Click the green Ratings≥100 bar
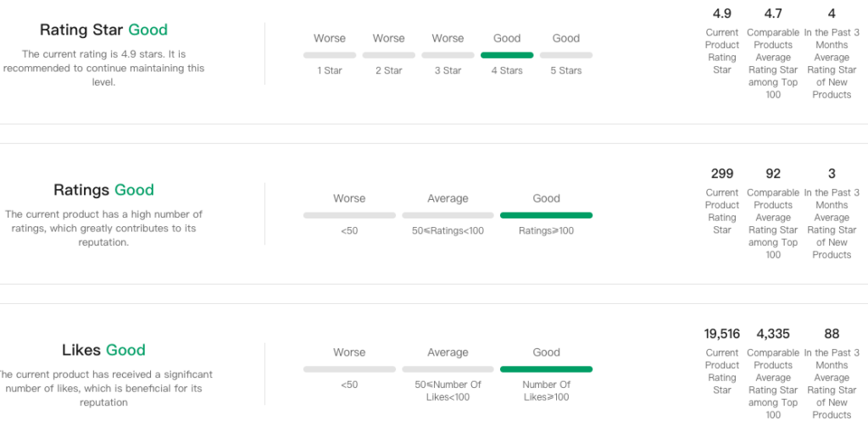This screenshot has width=868, height=426. coord(546,215)
